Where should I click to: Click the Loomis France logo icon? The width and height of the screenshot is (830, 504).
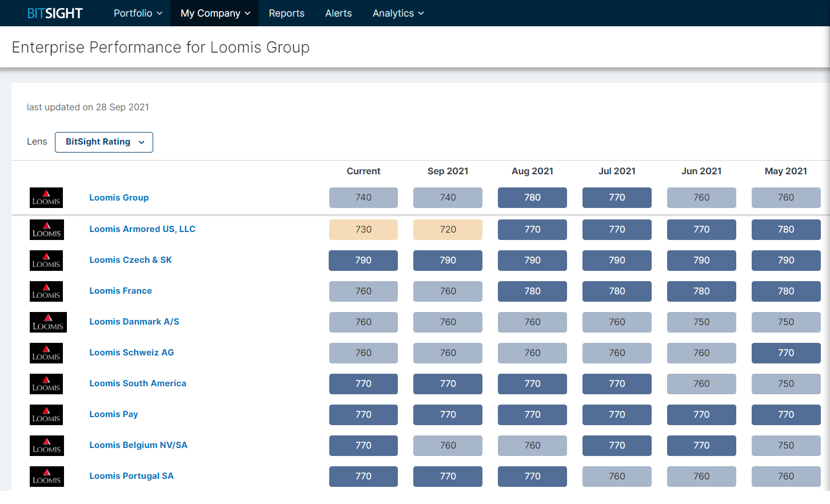46,291
